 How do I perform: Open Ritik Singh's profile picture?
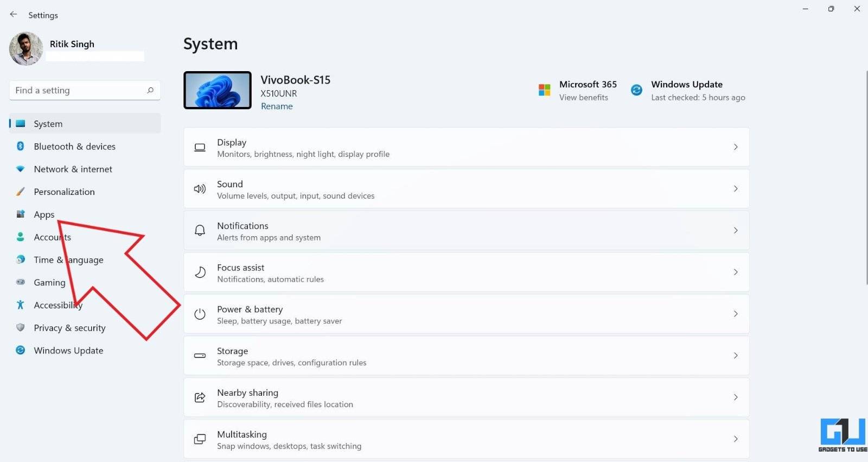pyautogui.click(x=26, y=48)
